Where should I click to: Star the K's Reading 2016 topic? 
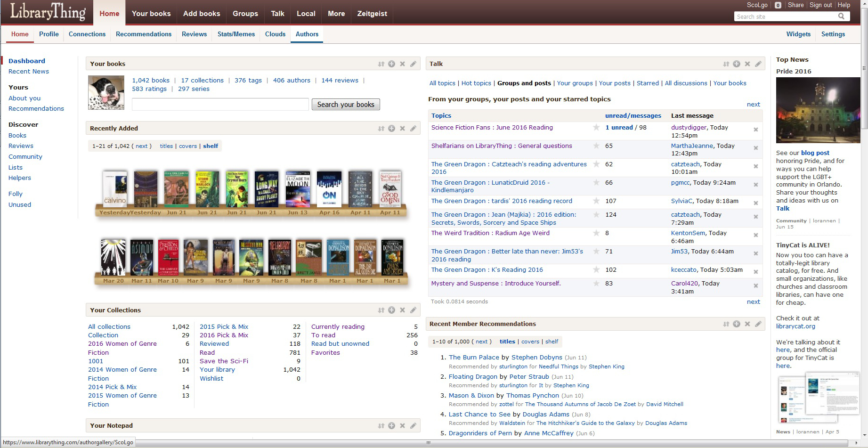click(x=596, y=269)
